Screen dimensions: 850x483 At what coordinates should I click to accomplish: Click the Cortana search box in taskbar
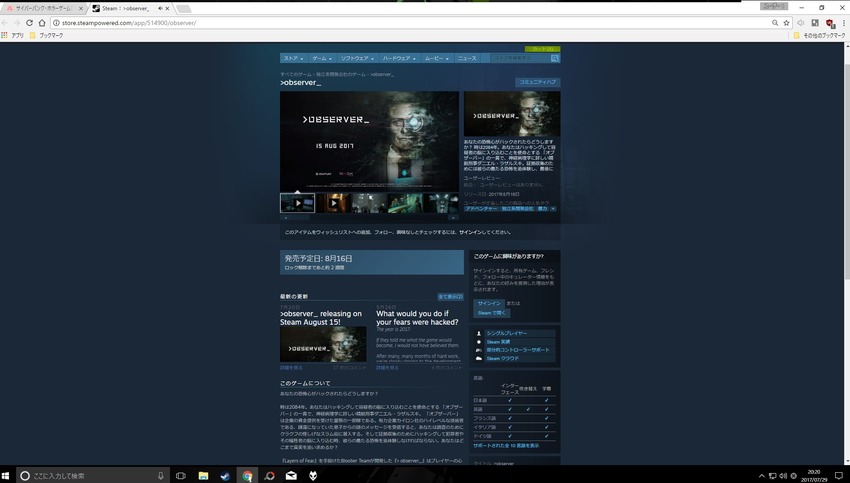93,475
